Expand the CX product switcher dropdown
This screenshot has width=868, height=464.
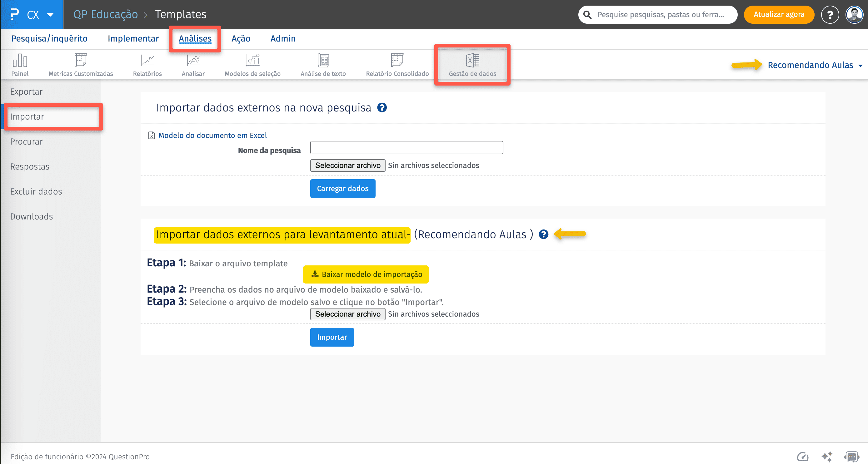(50, 15)
